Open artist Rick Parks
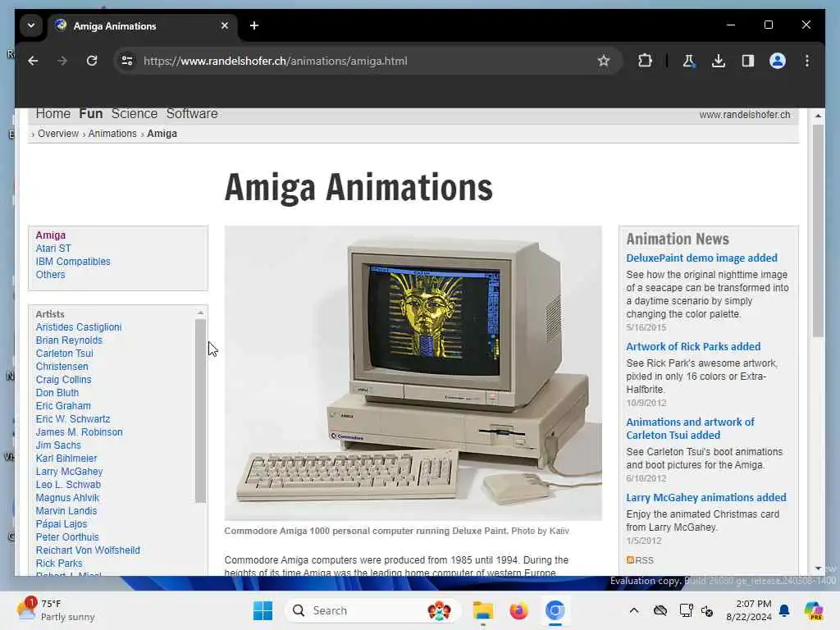This screenshot has height=630, width=840. pos(59,564)
